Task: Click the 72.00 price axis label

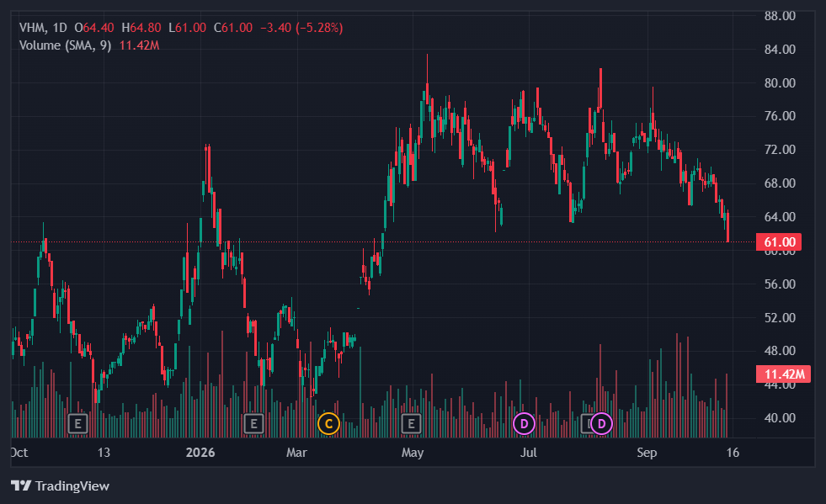Action: pos(780,150)
